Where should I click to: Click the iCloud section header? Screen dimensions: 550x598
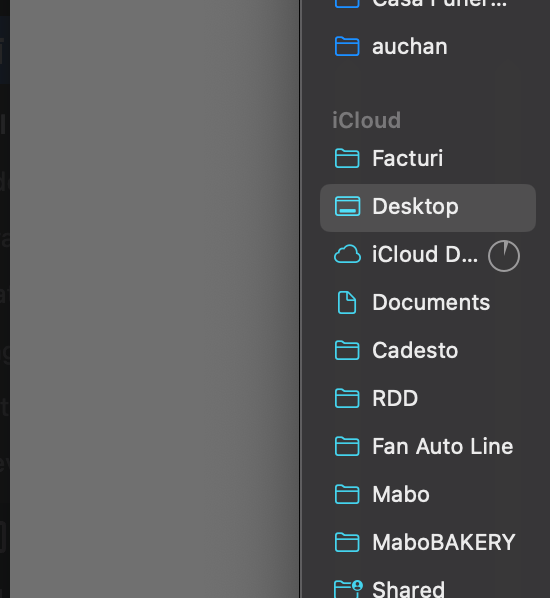tap(367, 121)
